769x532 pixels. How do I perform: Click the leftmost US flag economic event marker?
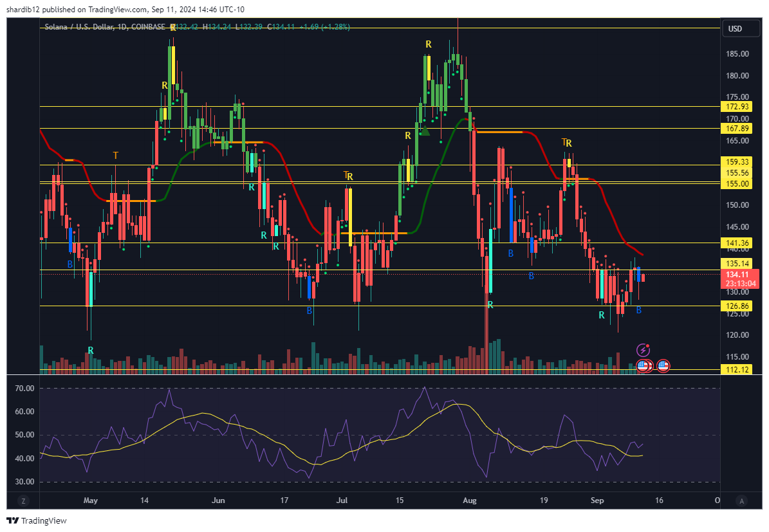click(642, 365)
